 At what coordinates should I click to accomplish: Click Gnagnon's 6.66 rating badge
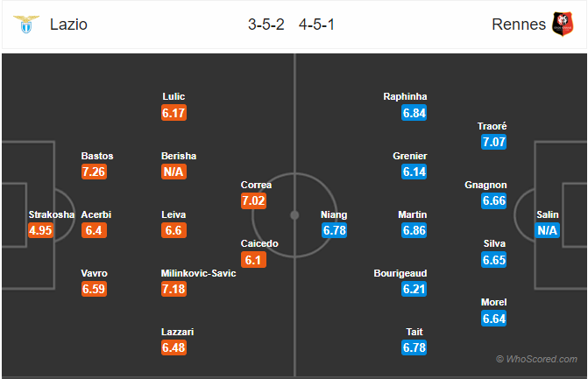(493, 200)
